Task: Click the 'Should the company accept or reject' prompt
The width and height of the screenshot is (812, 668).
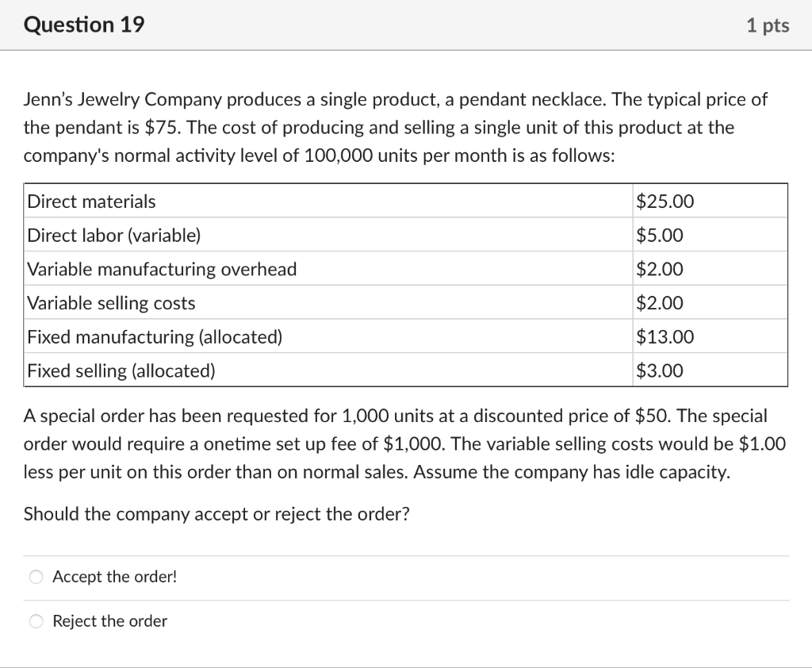Action: tap(216, 514)
